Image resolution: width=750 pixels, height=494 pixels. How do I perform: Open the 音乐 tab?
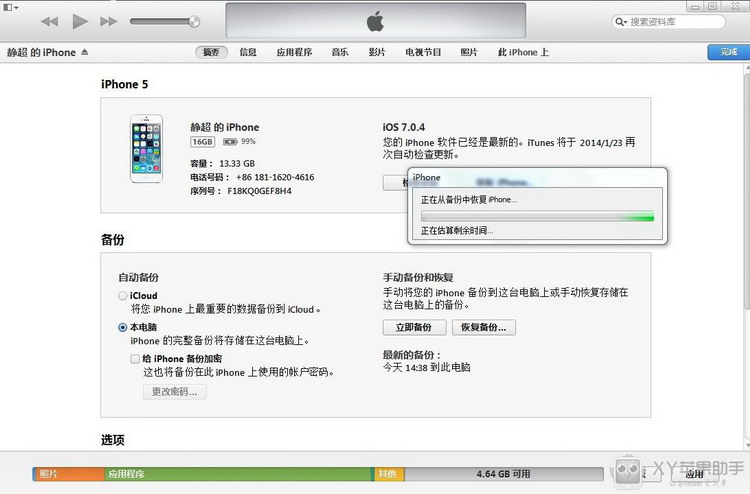[x=340, y=52]
